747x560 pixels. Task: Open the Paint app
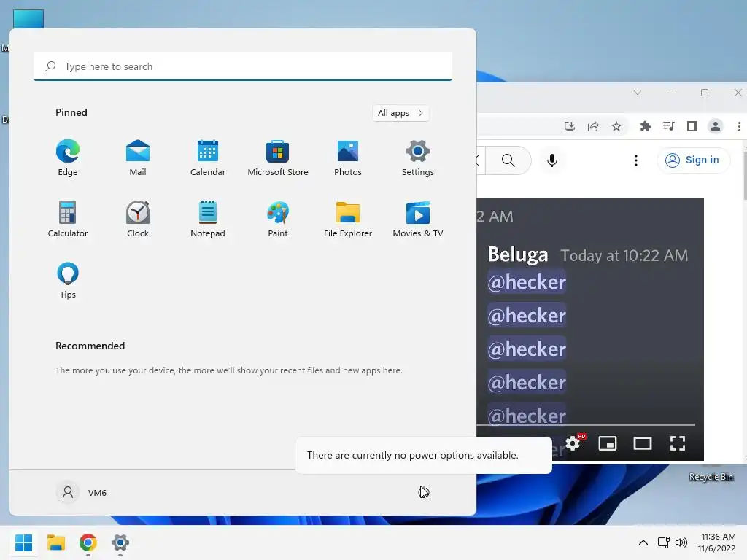coord(278,219)
